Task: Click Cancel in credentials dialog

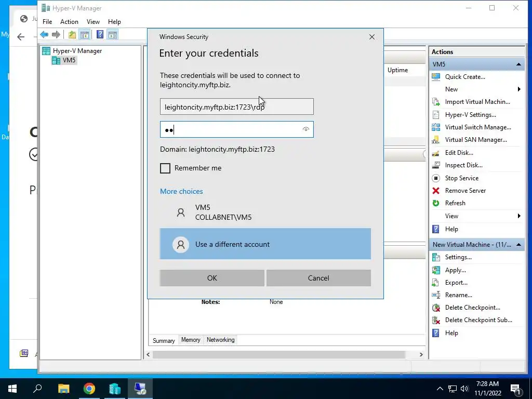Action: (x=318, y=278)
